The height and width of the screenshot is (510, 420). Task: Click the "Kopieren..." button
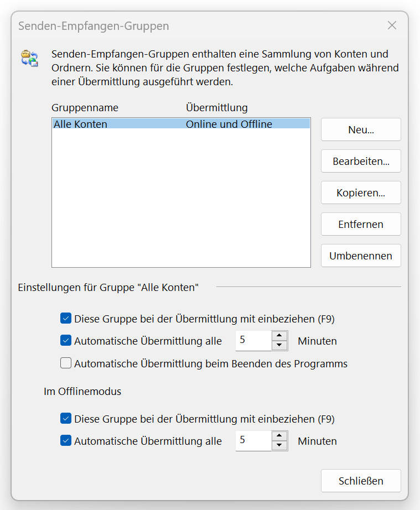[x=361, y=193]
